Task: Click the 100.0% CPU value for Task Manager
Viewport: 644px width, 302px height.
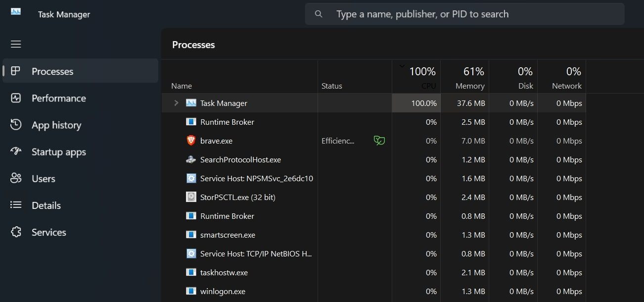Action: tap(424, 103)
